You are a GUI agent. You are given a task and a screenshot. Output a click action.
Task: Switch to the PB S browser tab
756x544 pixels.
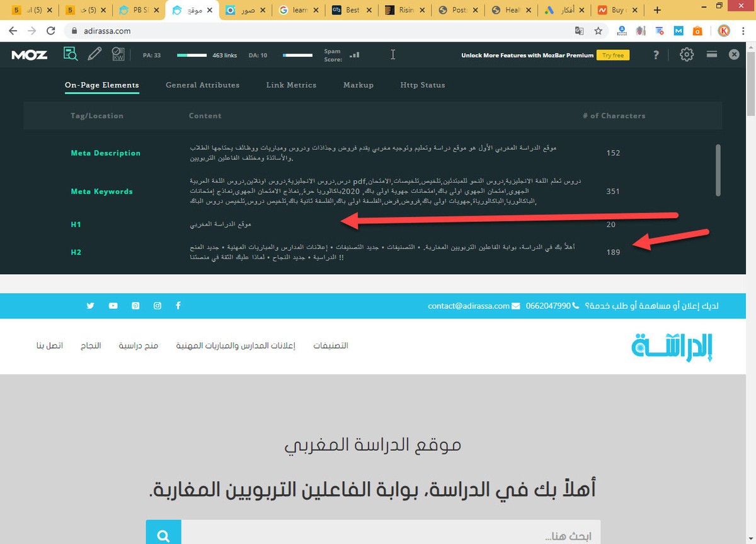tap(138, 10)
